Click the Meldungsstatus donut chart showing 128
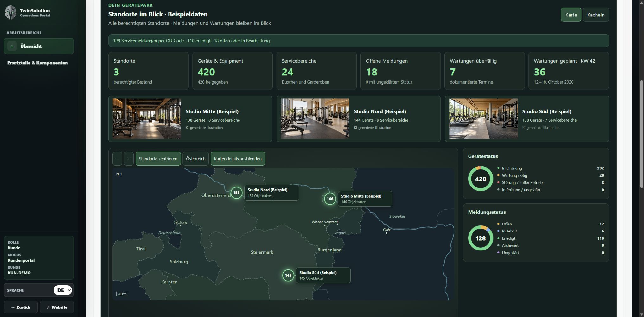 481,238
